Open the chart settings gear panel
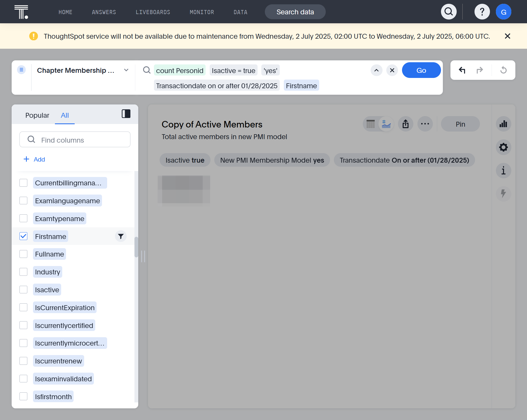The image size is (527, 420). 503,147
